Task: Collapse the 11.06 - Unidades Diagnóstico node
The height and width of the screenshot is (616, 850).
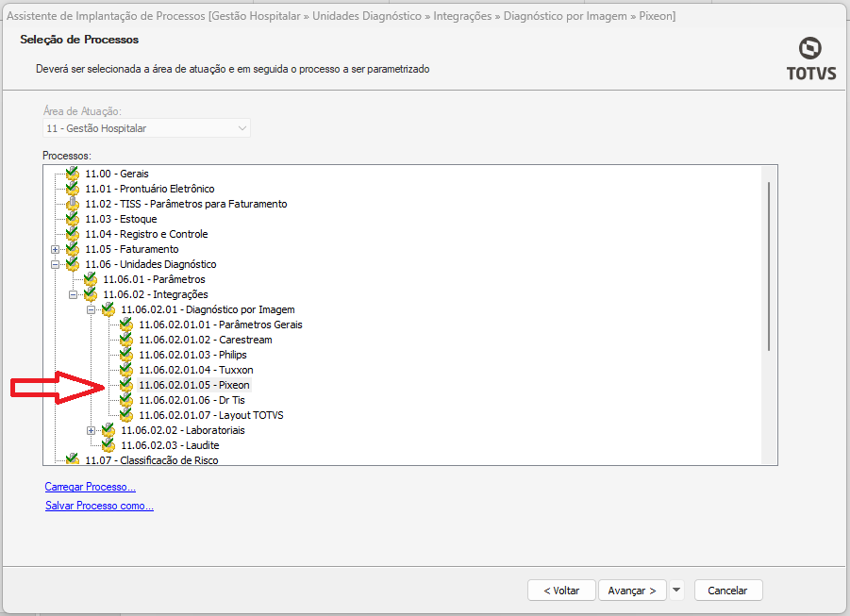Action: pyautogui.click(x=56, y=264)
